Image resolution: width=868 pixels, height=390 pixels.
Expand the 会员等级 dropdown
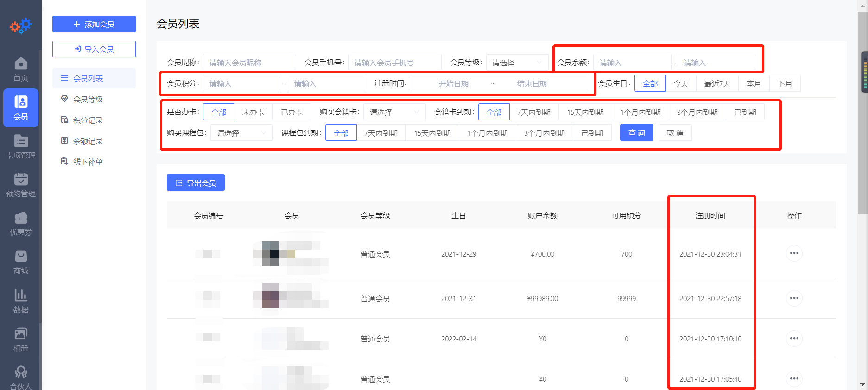click(517, 63)
